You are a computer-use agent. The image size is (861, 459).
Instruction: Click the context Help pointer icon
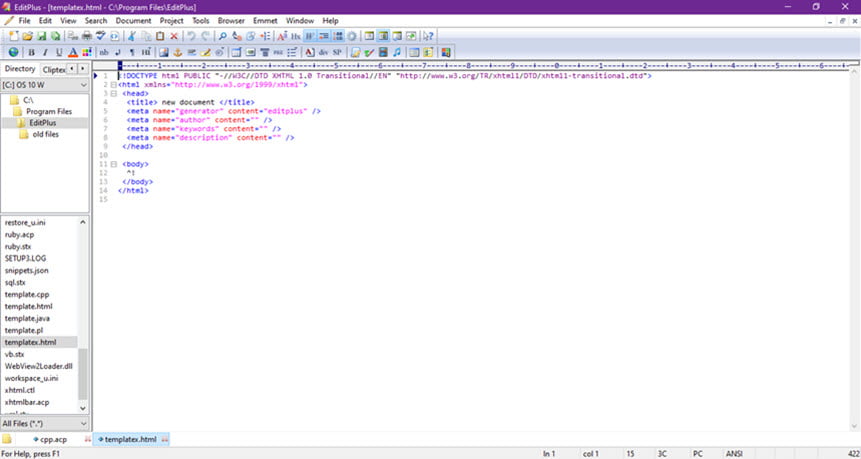tap(428, 36)
